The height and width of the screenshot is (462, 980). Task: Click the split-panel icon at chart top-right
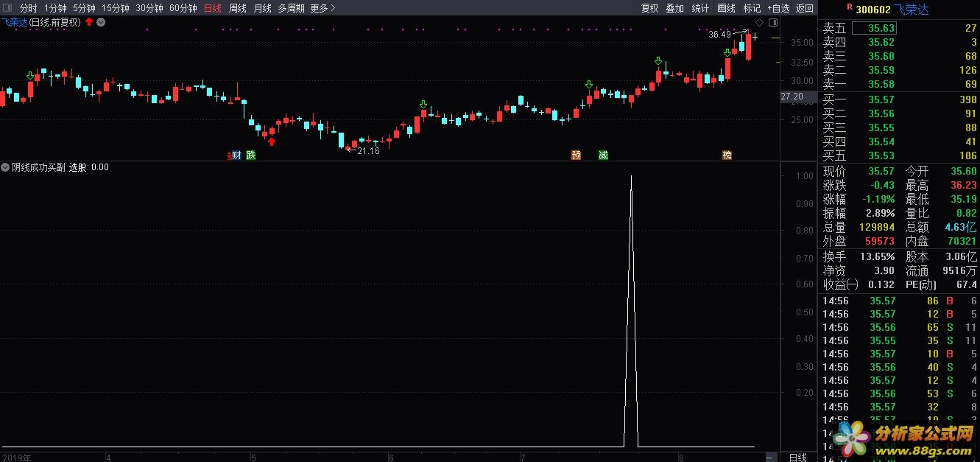772,22
